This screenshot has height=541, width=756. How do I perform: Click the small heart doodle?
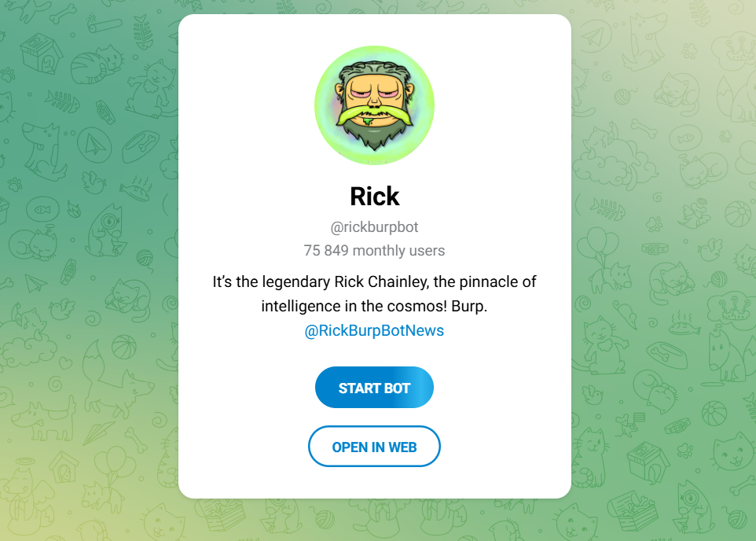pyautogui.click(x=65, y=362)
